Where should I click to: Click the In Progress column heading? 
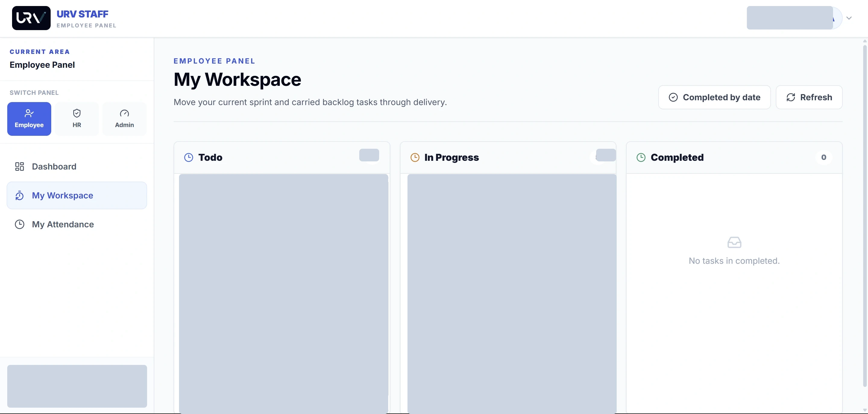click(451, 157)
